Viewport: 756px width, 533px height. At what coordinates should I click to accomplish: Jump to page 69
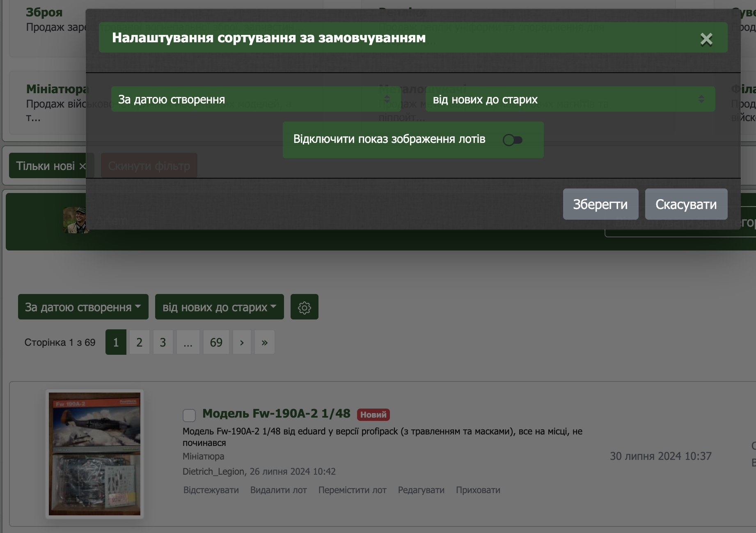click(216, 342)
